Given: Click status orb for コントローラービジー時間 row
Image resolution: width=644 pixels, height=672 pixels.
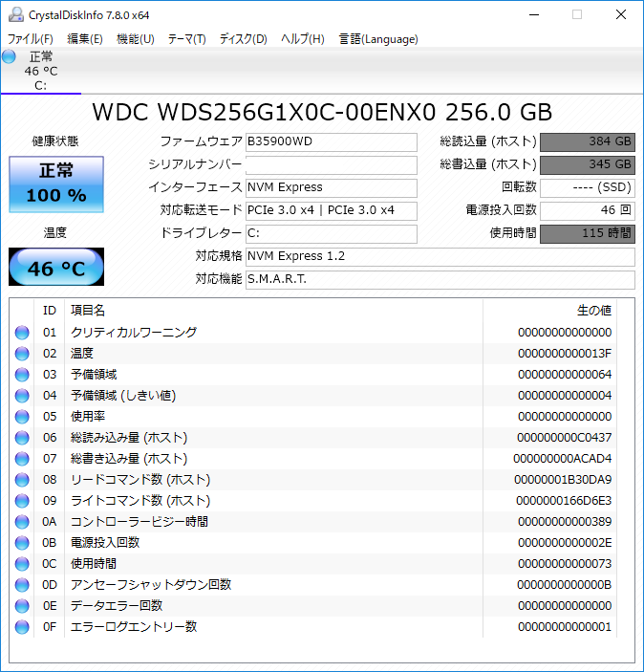Looking at the screenshot, I should (22, 522).
